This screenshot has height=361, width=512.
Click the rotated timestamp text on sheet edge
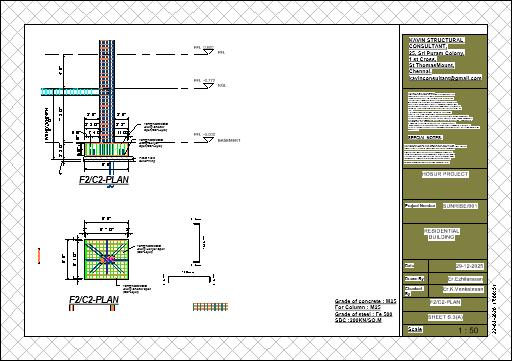(495, 308)
